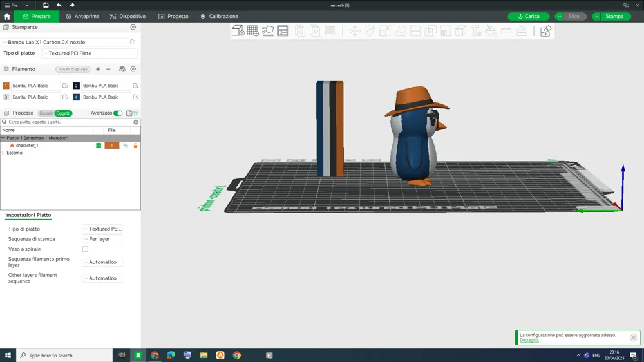Open the File menu
The height and width of the screenshot is (362, 644).
[11, 5]
